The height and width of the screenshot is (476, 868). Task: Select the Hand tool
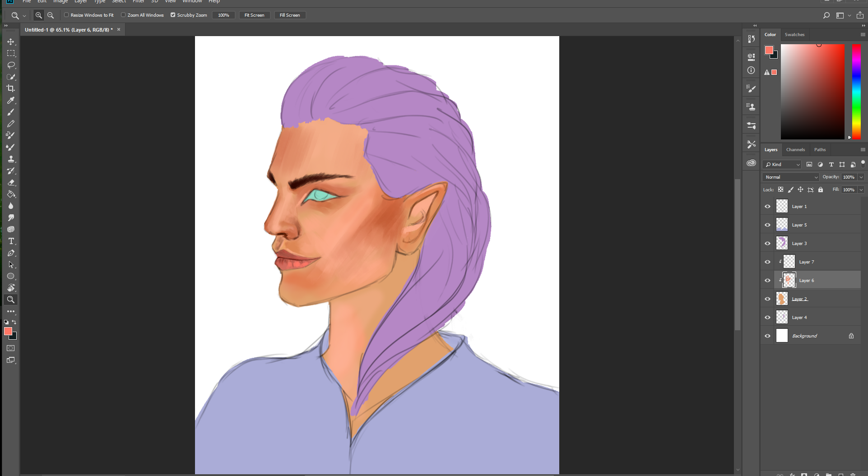(11, 288)
